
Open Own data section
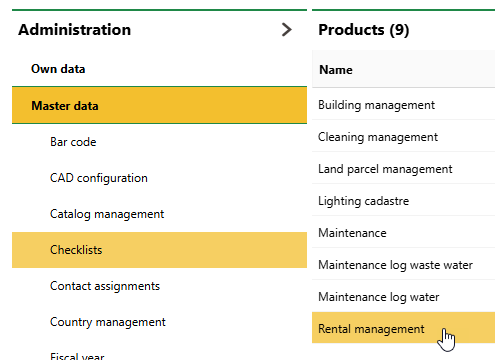point(159,69)
